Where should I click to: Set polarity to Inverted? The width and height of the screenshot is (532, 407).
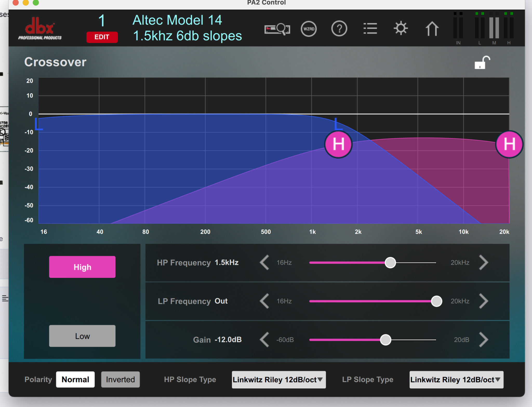point(120,379)
